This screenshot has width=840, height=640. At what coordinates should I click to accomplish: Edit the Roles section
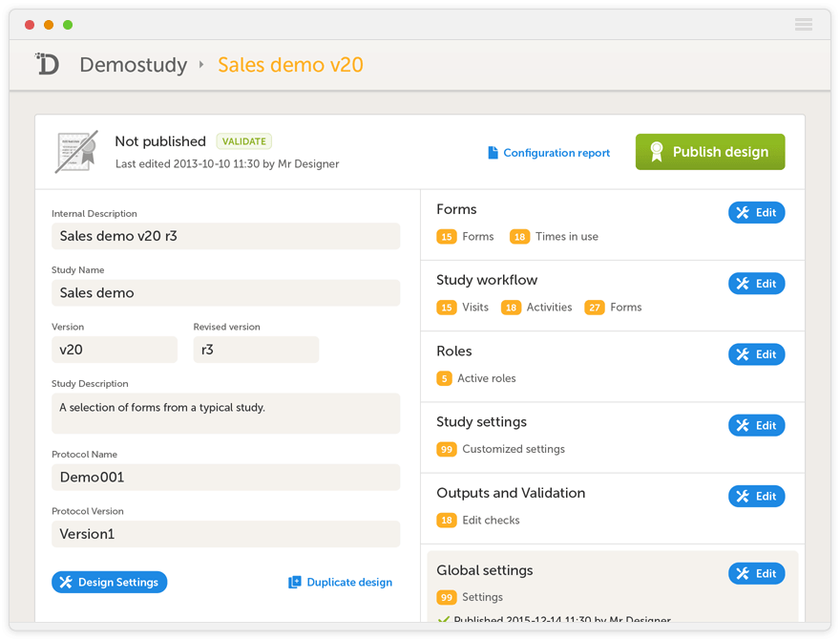tap(756, 354)
